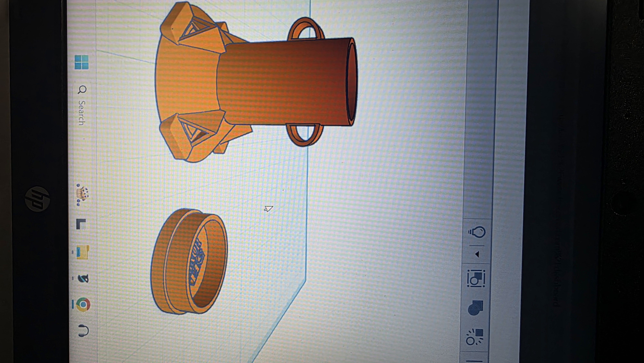The width and height of the screenshot is (644, 363).
Task: Toggle the light bulb show-all icon
Action: click(477, 232)
